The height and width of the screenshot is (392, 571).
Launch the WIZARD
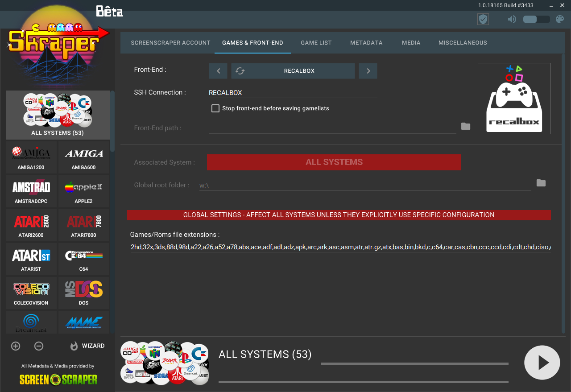(87, 346)
